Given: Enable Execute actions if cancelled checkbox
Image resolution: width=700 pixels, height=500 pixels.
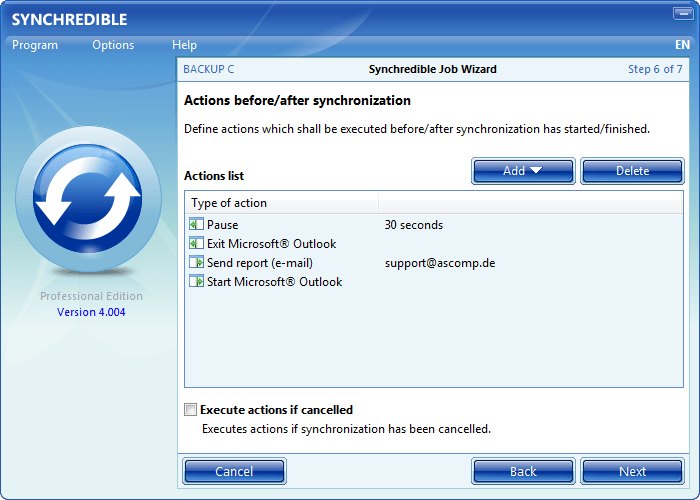Looking at the screenshot, I should coord(191,410).
